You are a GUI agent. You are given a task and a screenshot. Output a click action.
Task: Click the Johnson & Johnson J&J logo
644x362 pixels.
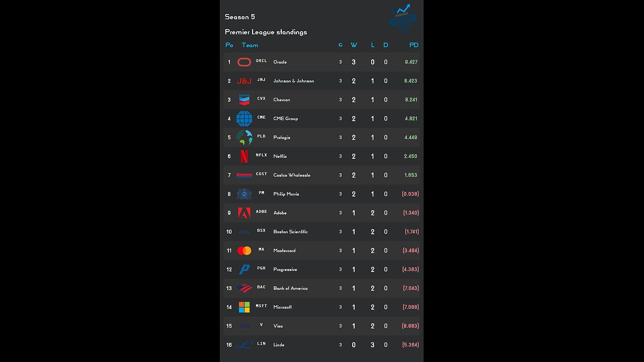pyautogui.click(x=244, y=81)
